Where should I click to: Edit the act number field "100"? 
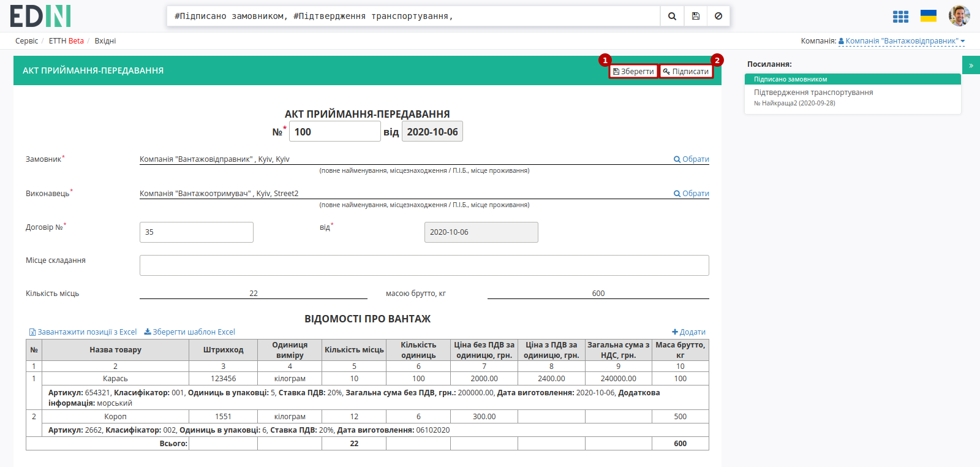coord(334,131)
